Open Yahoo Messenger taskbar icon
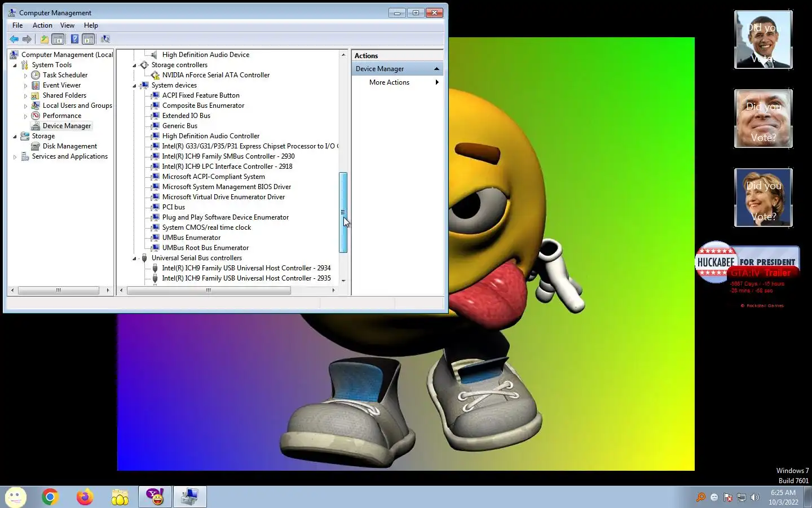812x508 pixels. (155, 497)
